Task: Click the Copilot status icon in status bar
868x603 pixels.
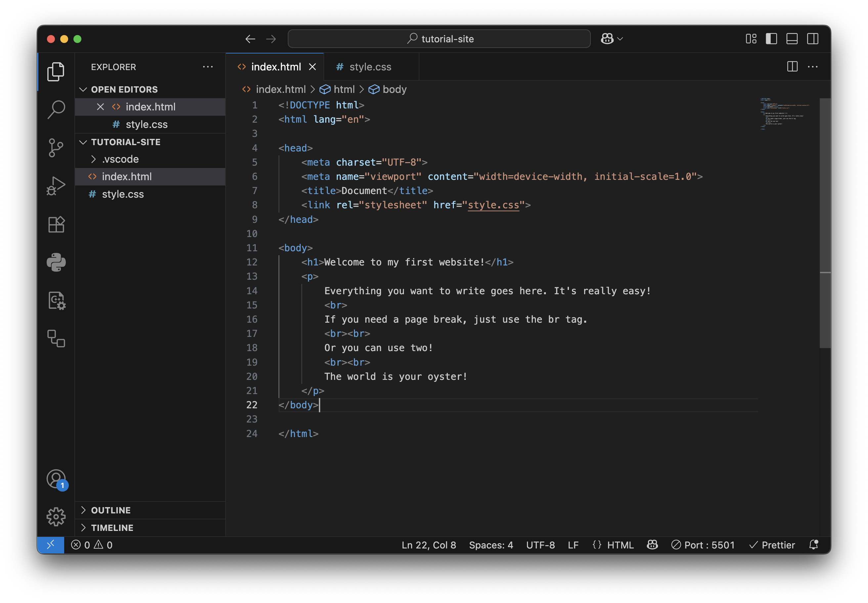Action: (652, 545)
